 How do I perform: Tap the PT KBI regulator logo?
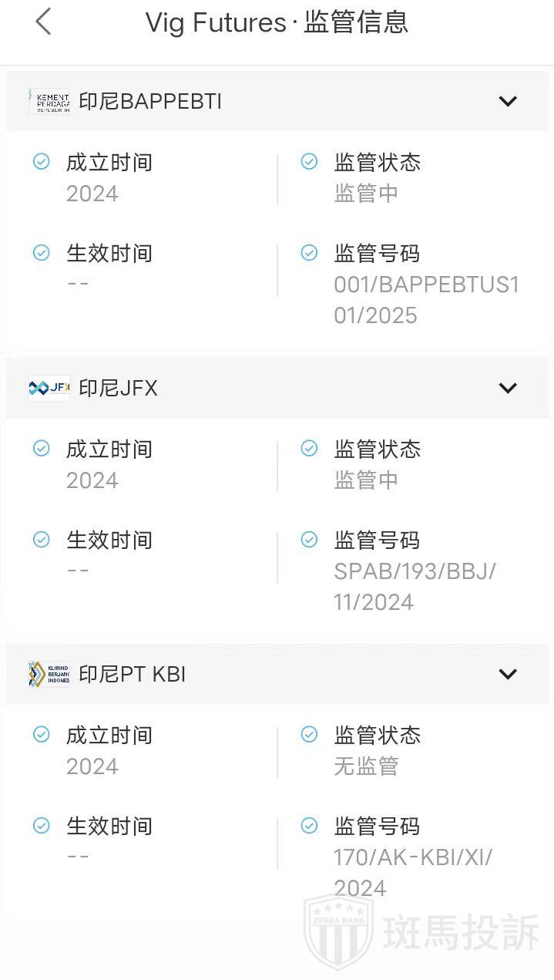click(x=49, y=674)
